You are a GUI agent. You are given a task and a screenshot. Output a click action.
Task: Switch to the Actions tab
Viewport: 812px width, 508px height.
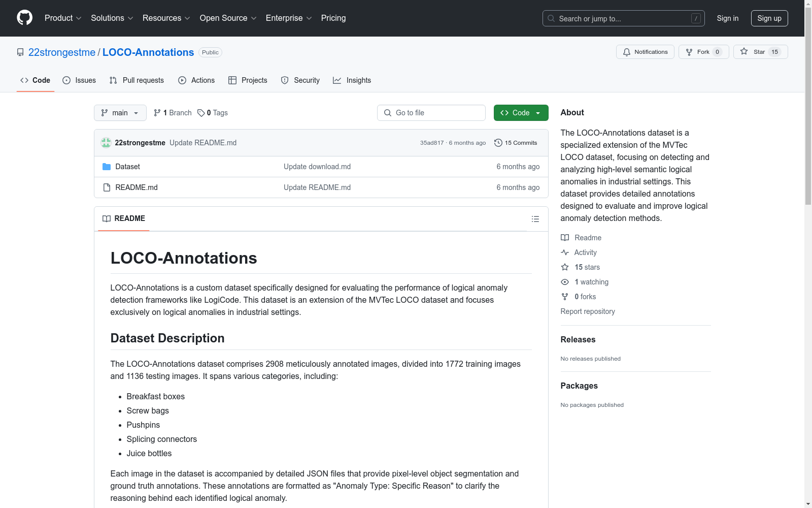tap(196, 80)
